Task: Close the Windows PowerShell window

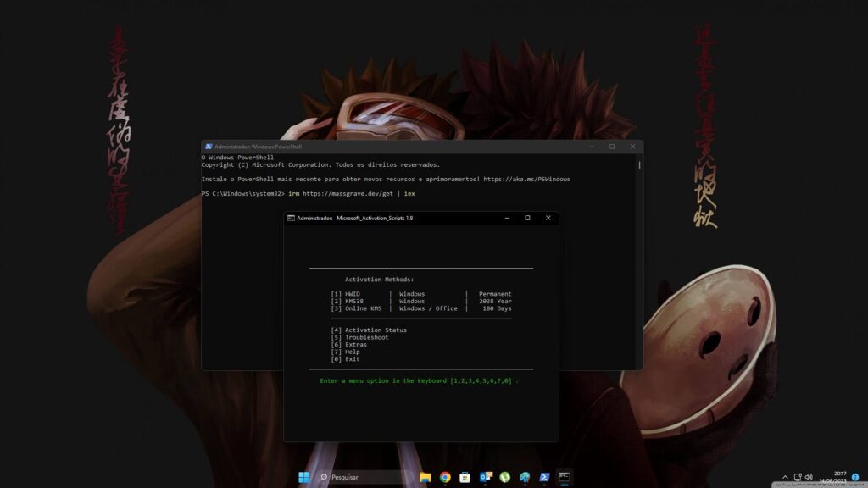Action: click(x=632, y=147)
